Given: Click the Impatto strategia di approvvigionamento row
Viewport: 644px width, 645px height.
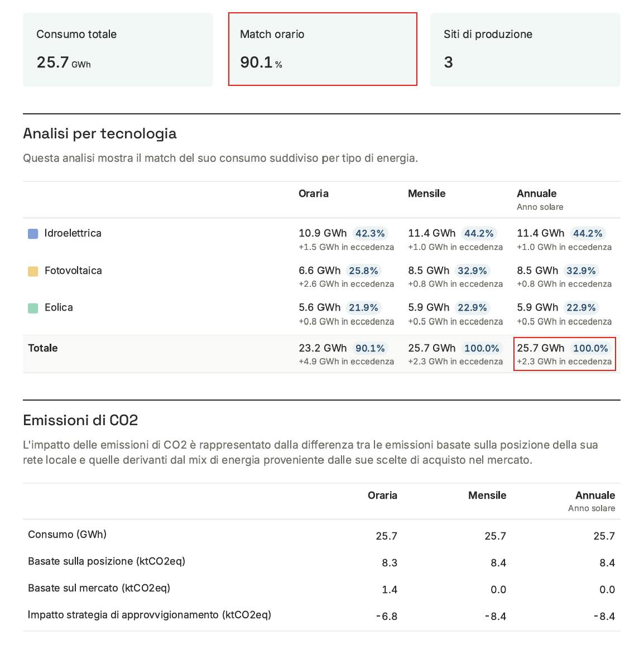Looking at the screenshot, I should 150,615.
